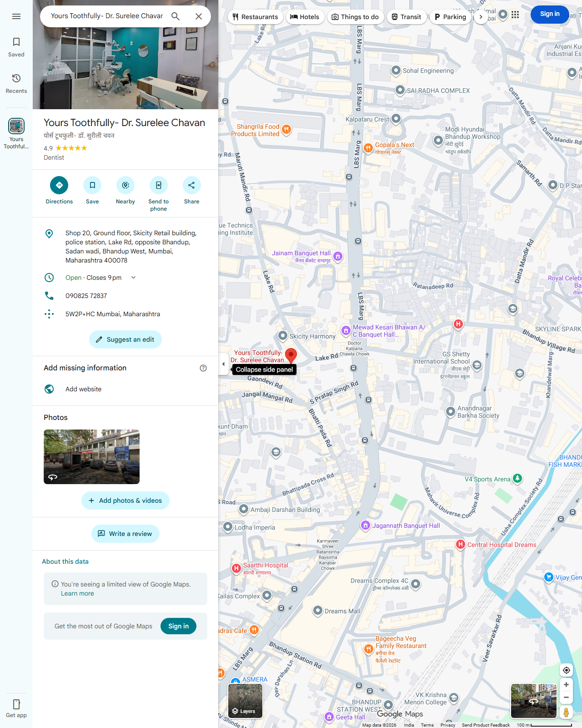Click the V4 Sports Arena marker

(x=517, y=478)
